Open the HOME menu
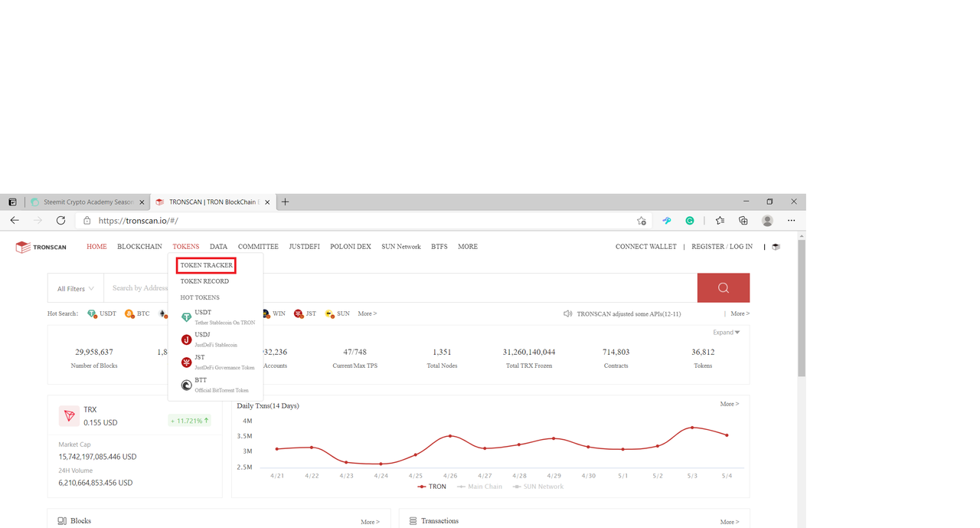This screenshot has height=528, width=980. 96,247
